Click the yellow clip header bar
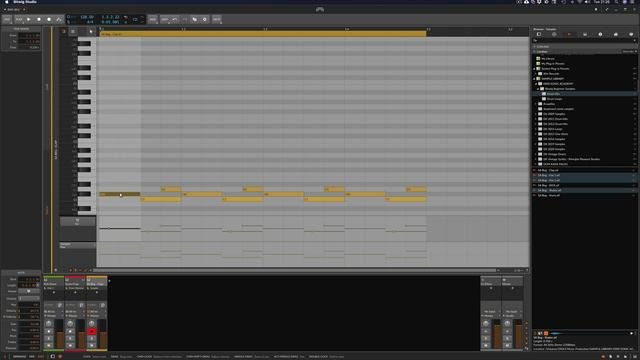The image size is (640, 360). click(263, 34)
